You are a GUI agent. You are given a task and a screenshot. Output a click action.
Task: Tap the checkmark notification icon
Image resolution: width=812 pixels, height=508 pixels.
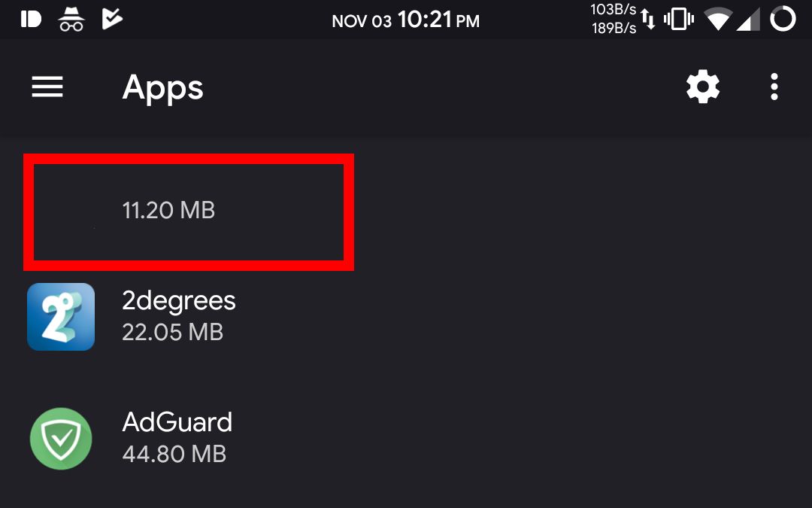click(111, 19)
